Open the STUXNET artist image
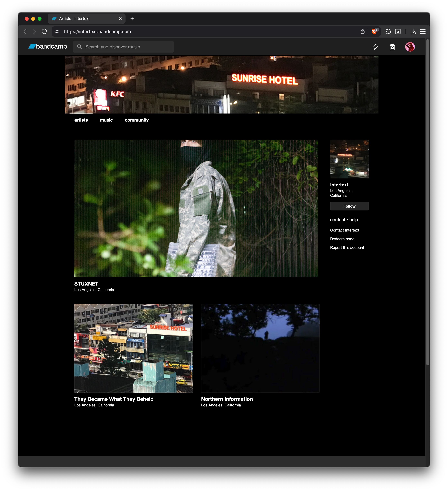Image resolution: width=448 pixels, height=491 pixels. (x=196, y=208)
